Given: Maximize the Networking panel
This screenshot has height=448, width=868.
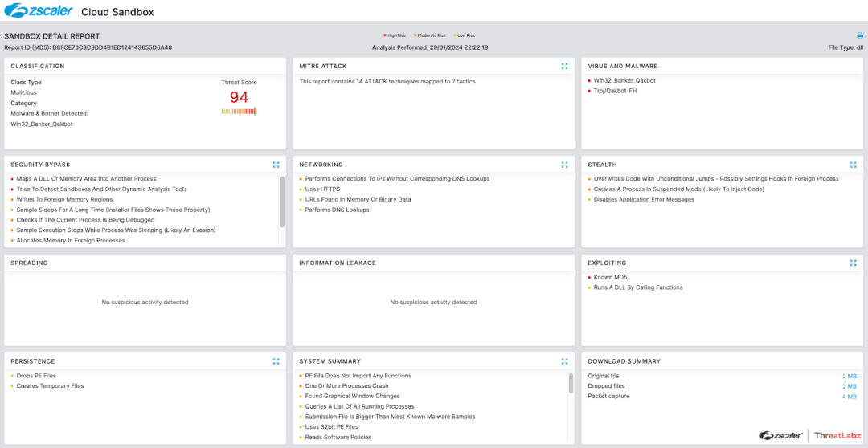Looking at the screenshot, I should 564,165.
